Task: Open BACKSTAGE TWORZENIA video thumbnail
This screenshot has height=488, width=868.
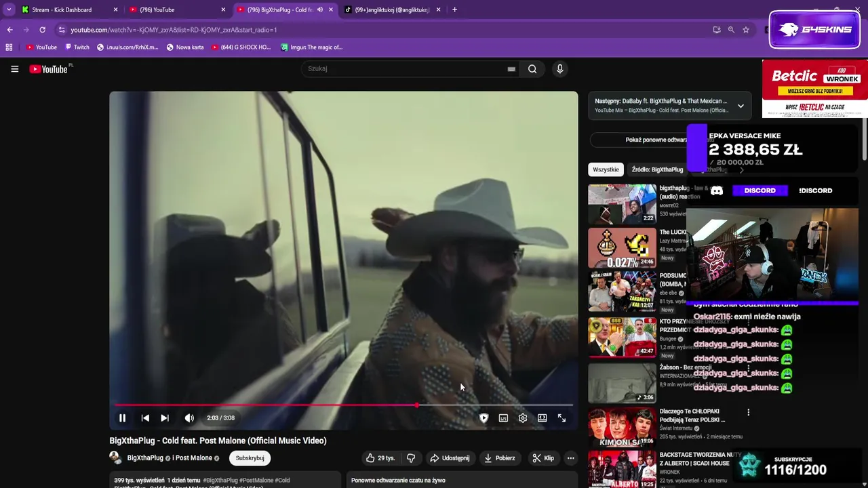Action: click(x=622, y=470)
